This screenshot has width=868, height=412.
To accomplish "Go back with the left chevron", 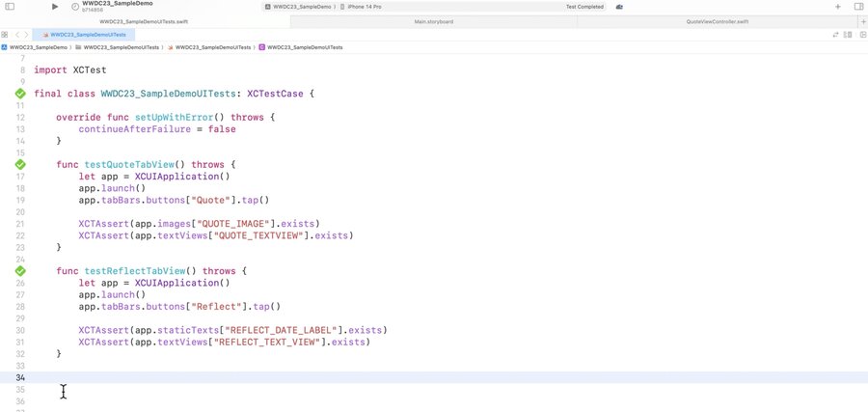I will (x=17, y=35).
